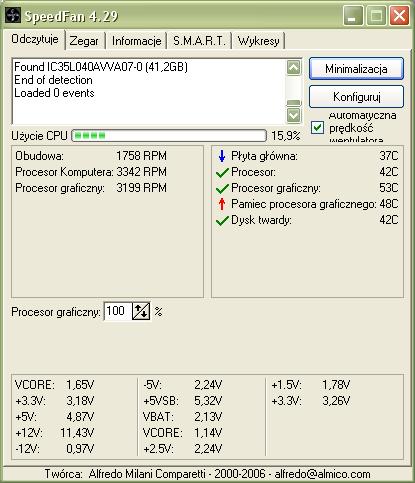Image resolution: width=415 pixels, height=483 pixels.
Task: Click blue down arrow beside Płyta główna
Action: click(222, 156)
